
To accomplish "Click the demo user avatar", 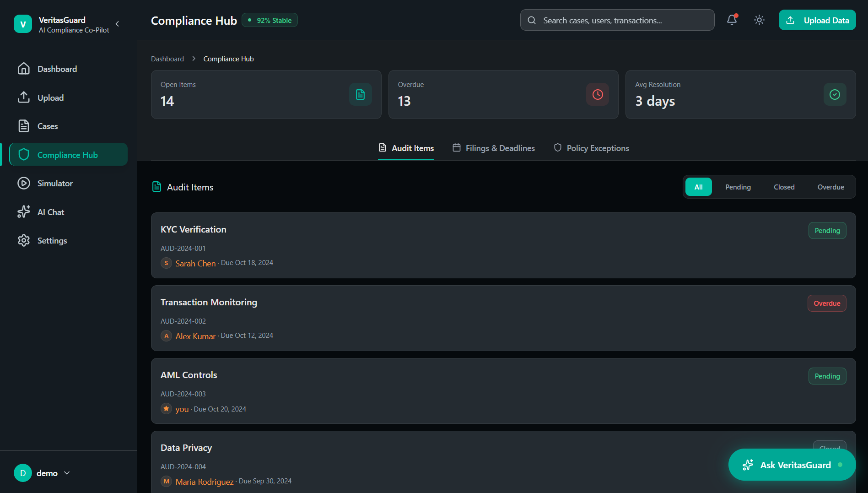I will coord(23,473).
